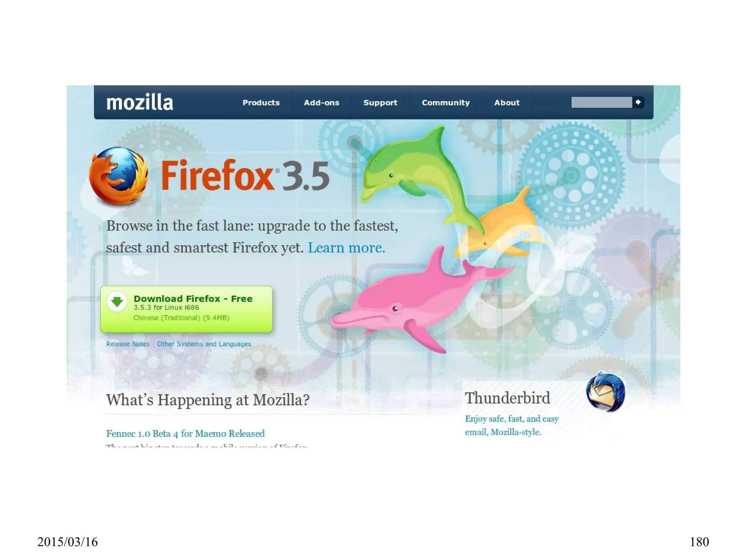
Task: Open the Community navigation item
Action: pos(446,103)
